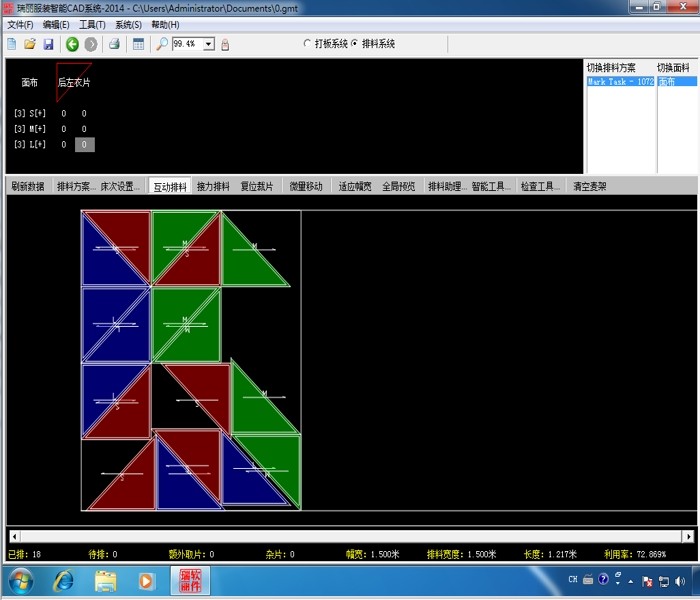The height and width of the screenshot is (600, 700).
Task: Open the zoom percentage dropdown arrow
Action: click(x=209, y=44)
